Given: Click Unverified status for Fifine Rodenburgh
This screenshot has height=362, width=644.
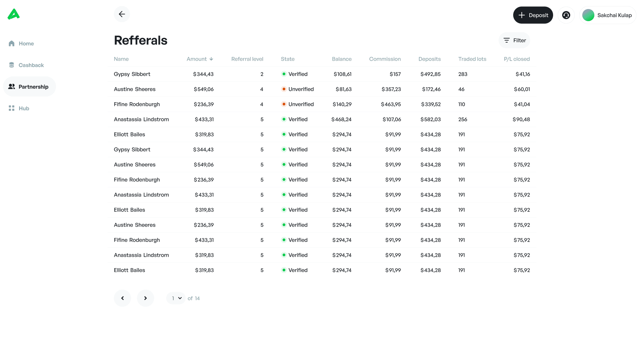Looking at the screenshot, I should [x=301, y=104].
